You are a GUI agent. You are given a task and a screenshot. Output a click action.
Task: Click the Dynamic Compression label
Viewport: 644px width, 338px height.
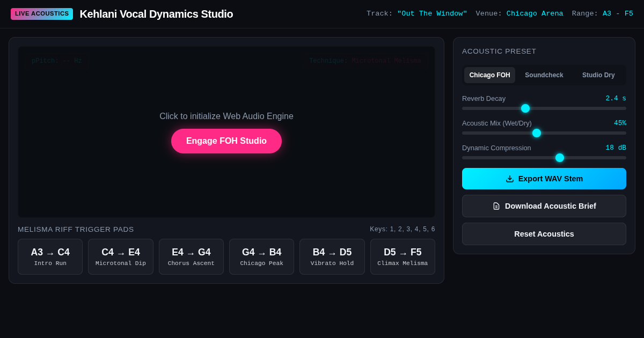496,148
